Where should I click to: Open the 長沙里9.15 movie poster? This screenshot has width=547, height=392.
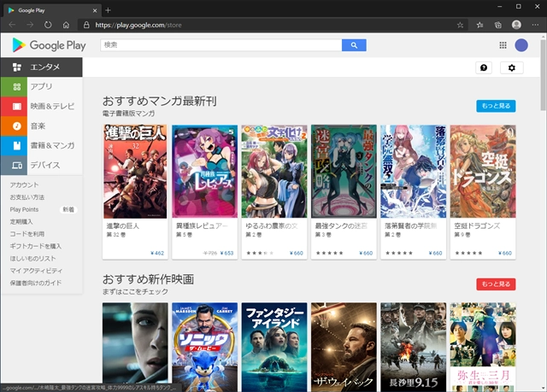click(413, 347)
